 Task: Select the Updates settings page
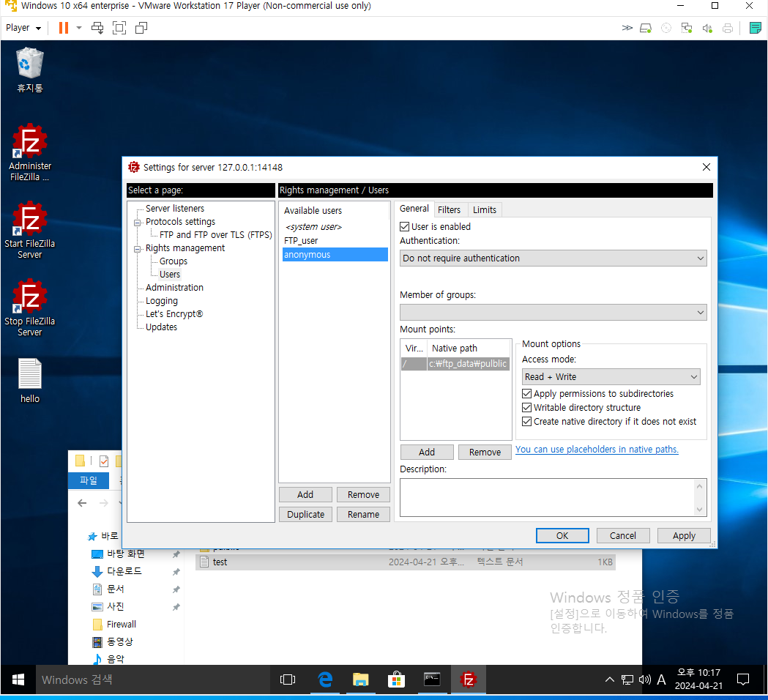coord(161,327)
